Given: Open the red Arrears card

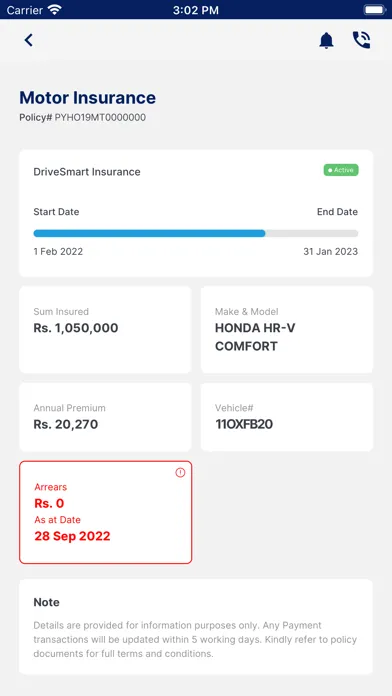Looking at the screenshot, I should pos(105,512).
